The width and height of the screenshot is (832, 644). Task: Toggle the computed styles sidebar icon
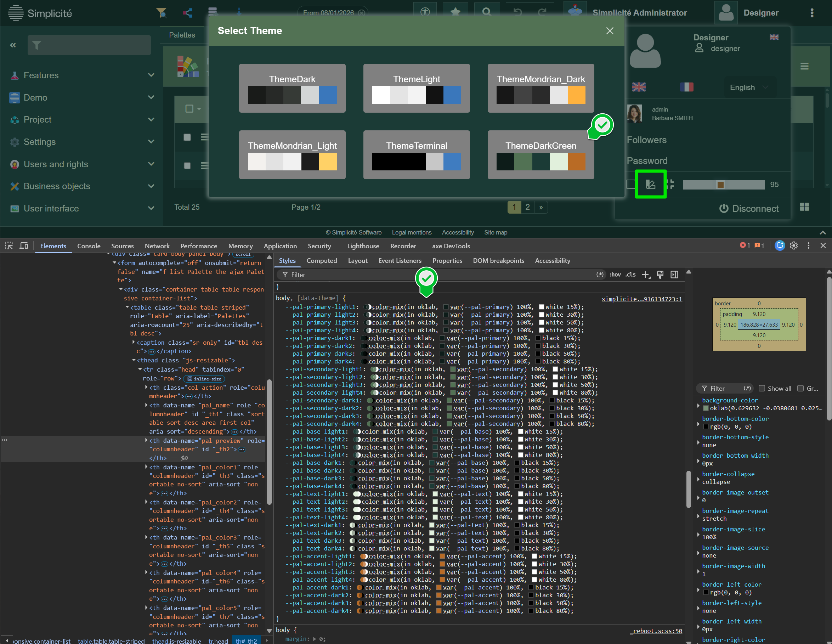(674, 275)
